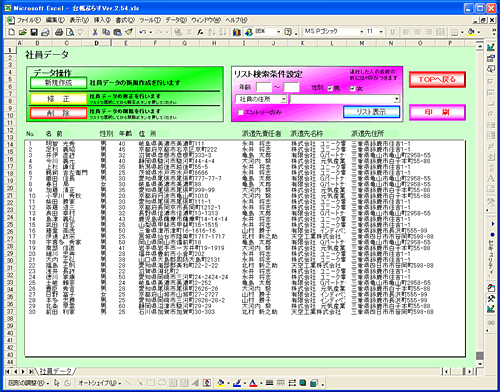Click the Arrow Style icon in drawing toolbar
Image resolution: width=500 pixels, height=392 pixels.
point(292,383)
